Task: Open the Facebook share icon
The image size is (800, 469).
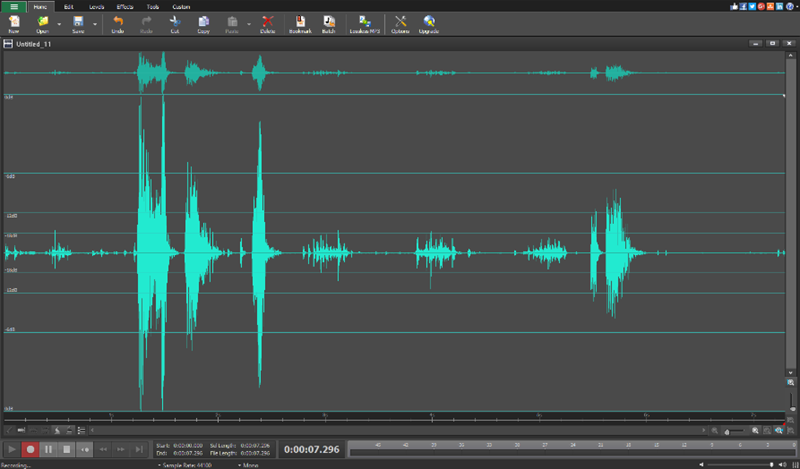Action: [x=743, y=6]
